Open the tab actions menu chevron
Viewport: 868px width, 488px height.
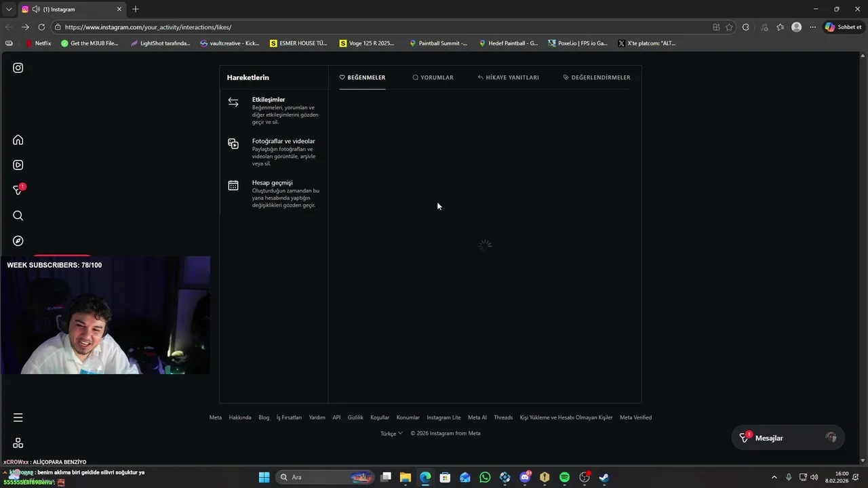click(9, 9)
